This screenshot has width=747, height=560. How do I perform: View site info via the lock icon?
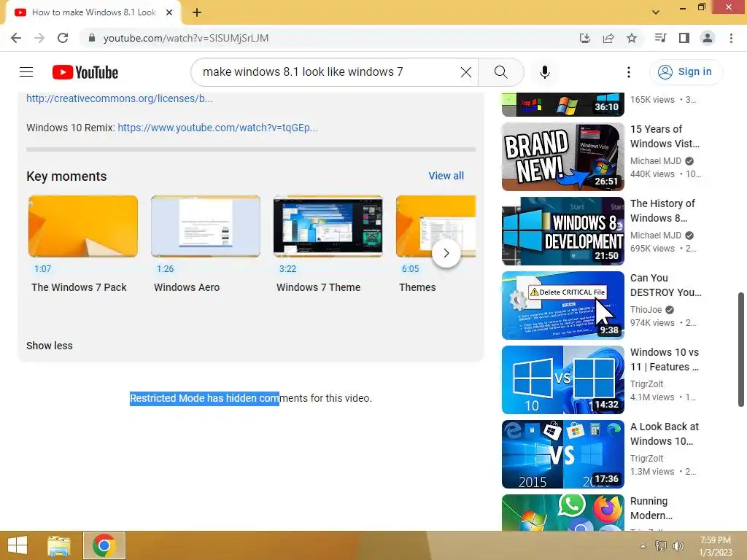point(92,38)
